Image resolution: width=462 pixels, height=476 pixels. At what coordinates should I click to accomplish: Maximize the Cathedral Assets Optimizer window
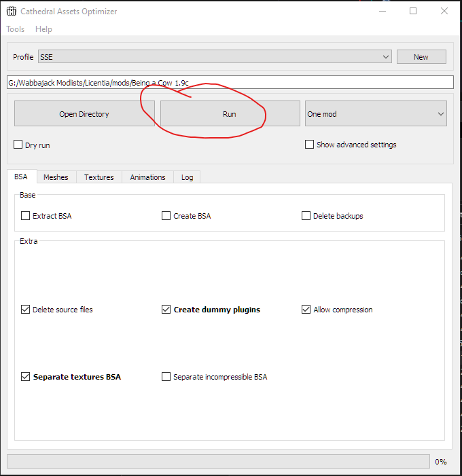[x=413, y=12]
